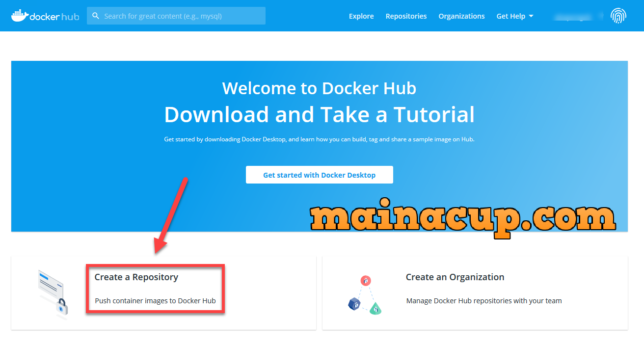Screen dimensions: 644x343
Task: Click the Create an Organization heading
Action: [x=455, y=277]
